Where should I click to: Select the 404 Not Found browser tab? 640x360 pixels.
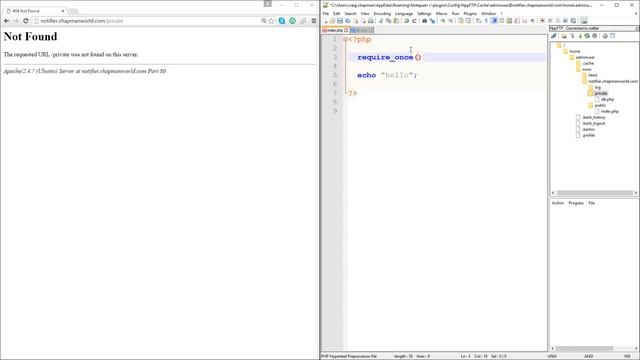(x=35, y=11)
